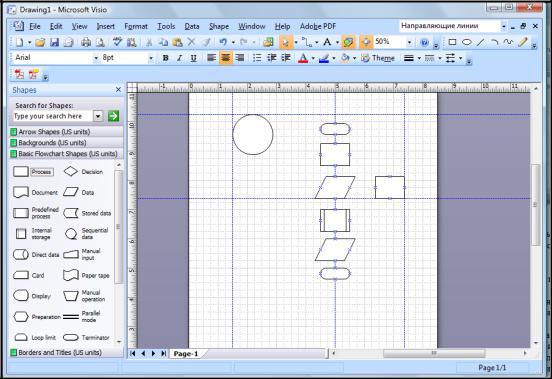Select the Ellipse drawing tool
The image size is (552, 379).
click(x=466, y=42)
